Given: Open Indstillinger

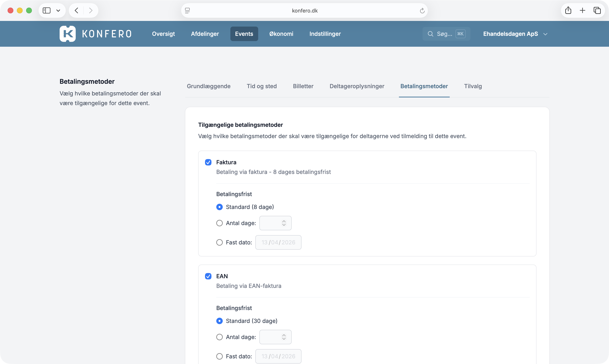Looking at the screenshot, I should pyautogui.click(x=325, y=34).
